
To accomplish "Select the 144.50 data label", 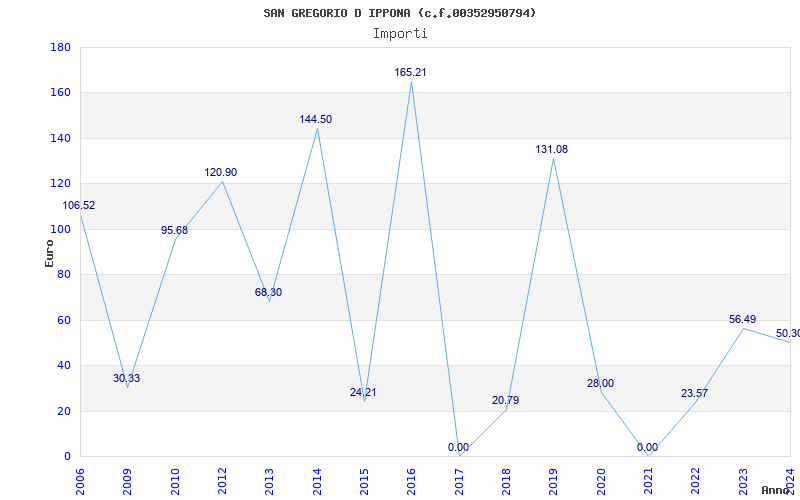I will (316, 119).
